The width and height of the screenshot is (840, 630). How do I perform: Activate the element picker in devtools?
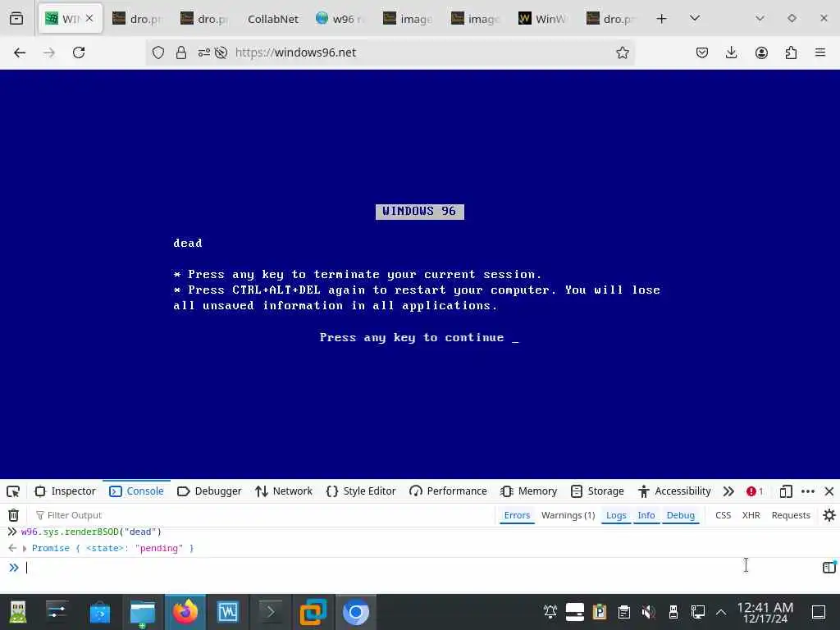(13, 491)
